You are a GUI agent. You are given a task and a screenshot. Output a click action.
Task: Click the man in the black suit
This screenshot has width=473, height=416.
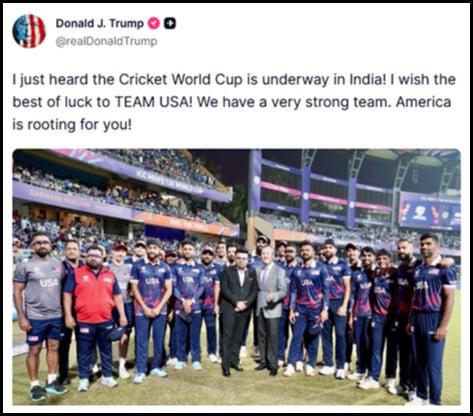(x=238, y=312)
